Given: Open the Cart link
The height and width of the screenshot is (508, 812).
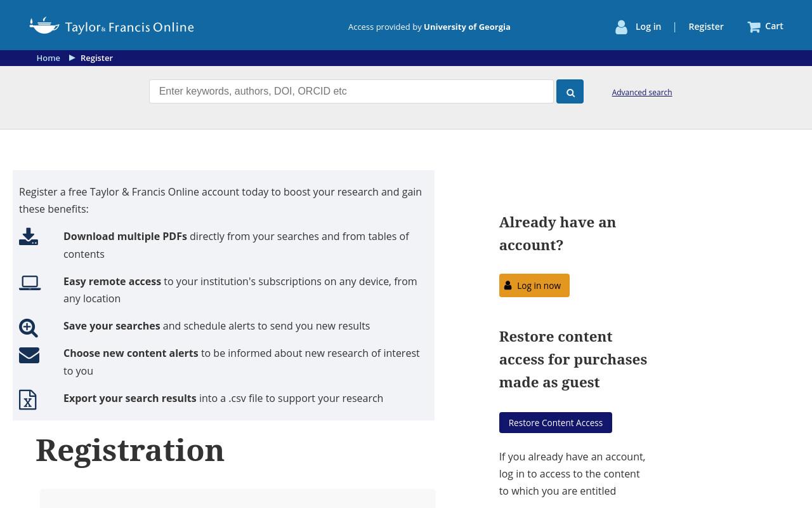Looking at the screenshot, I should 774,26.
